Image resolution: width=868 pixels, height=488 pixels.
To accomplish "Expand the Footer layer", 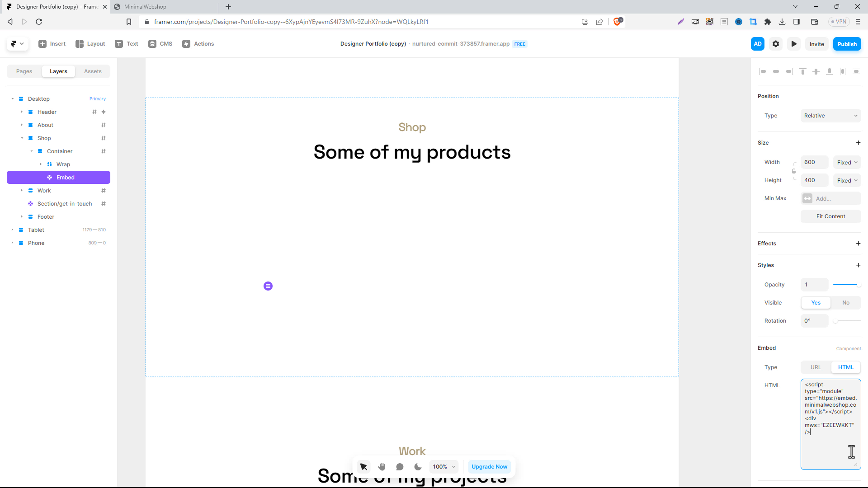I will click(22, 217).
